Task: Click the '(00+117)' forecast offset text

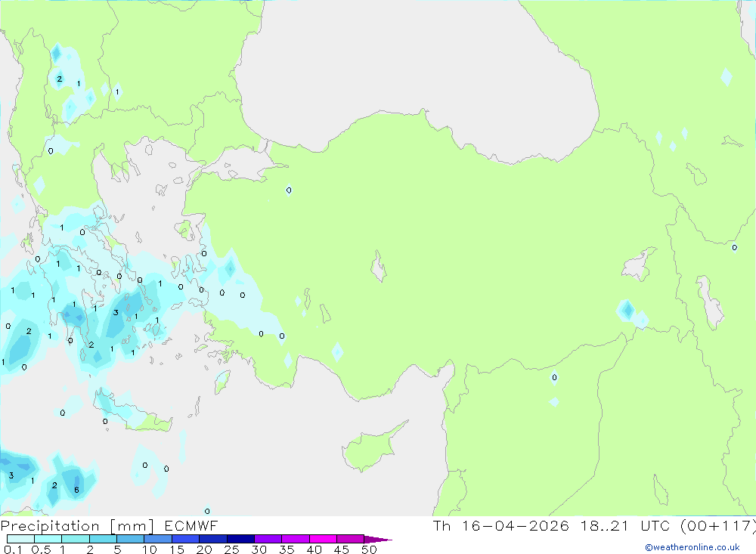Action: click(x=718, y=525)
